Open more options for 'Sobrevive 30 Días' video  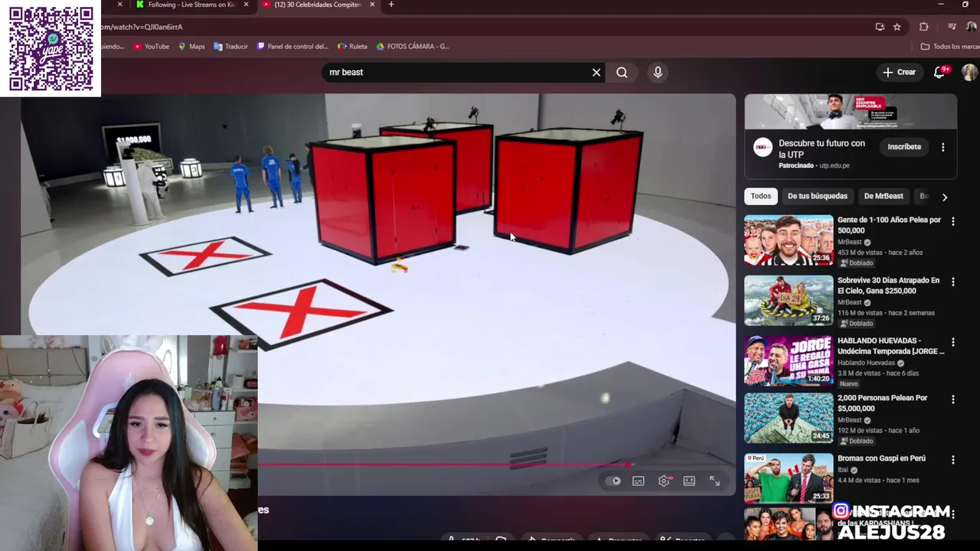coord(953,282)
